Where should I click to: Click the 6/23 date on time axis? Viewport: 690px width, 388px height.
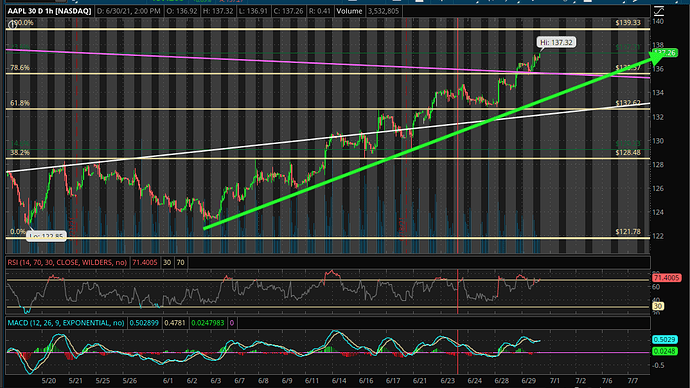click(x=448, y=381)
